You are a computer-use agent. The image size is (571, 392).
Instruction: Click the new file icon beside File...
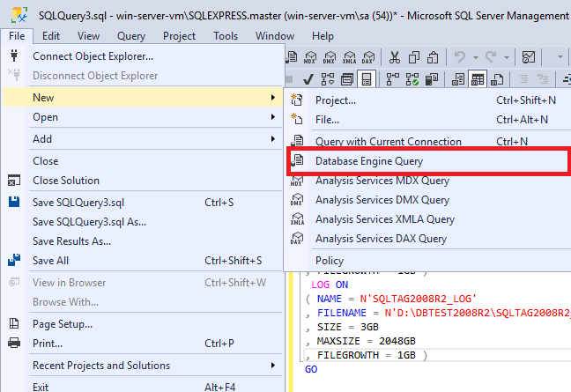(296, 119)
